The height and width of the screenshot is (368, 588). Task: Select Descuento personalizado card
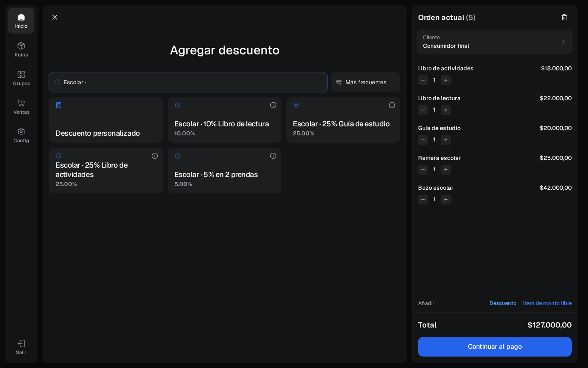tap(106, 120)
